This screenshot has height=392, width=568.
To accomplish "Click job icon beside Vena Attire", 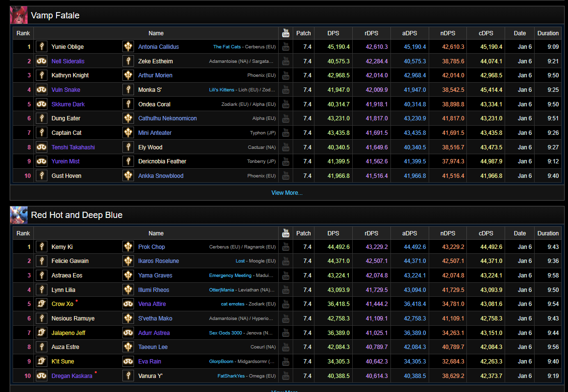I will pos(128,304).
